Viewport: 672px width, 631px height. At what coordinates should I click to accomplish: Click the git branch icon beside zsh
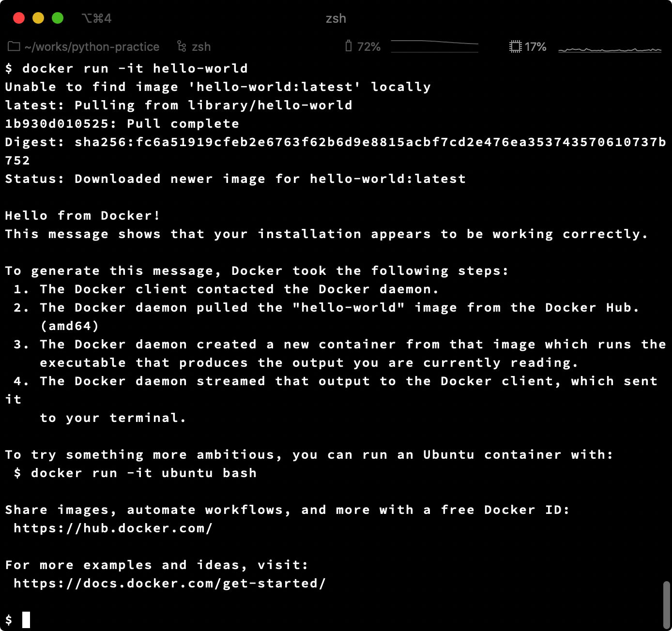click(182, 46)
